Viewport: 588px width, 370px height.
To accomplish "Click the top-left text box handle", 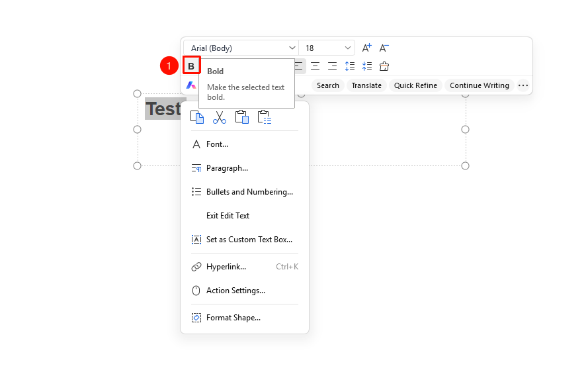I will tap(138, 93).
